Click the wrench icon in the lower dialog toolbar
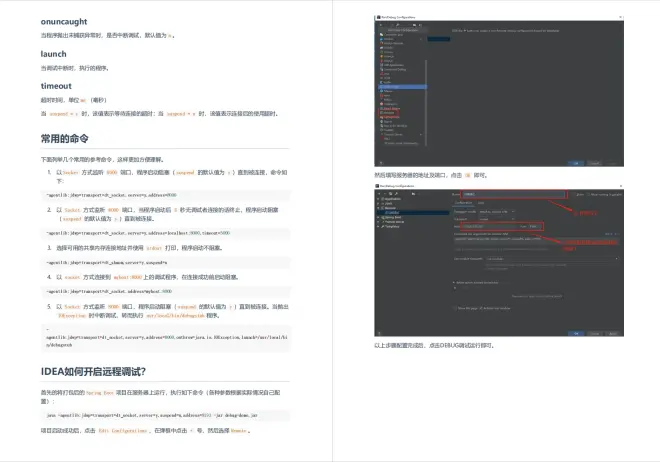660x462 pixels. (398, 193)
